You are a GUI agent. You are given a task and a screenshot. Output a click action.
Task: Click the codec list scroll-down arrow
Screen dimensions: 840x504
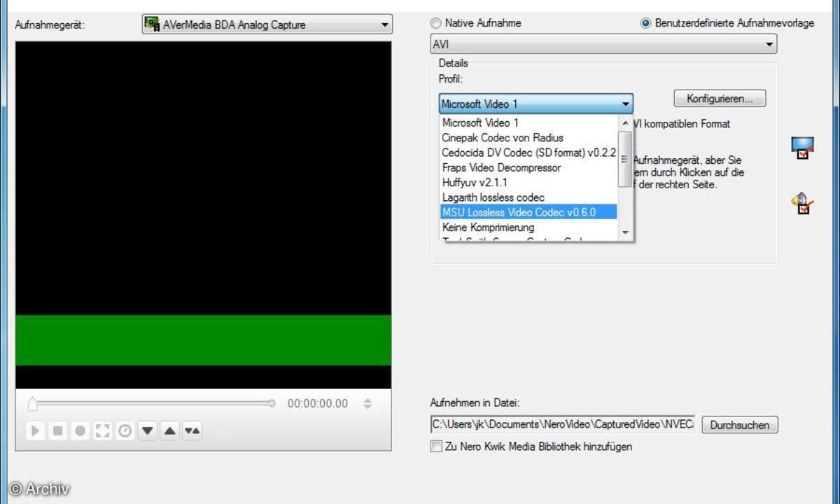coord(625,232)
